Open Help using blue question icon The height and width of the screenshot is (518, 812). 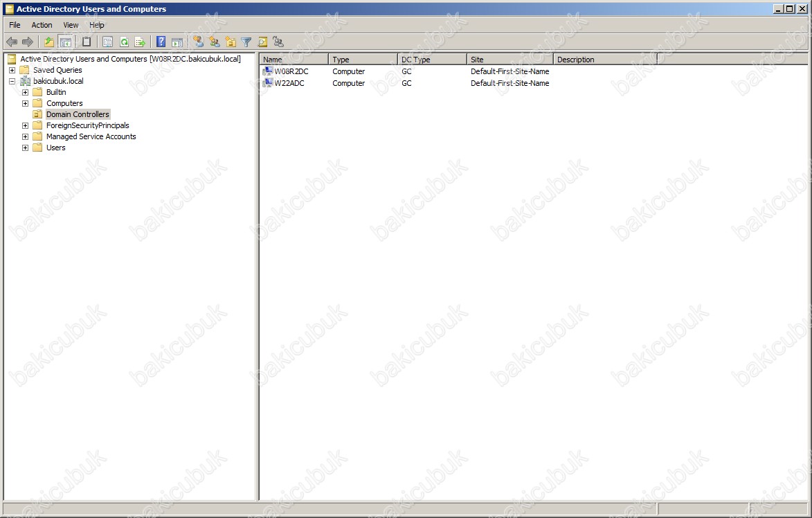161,42
